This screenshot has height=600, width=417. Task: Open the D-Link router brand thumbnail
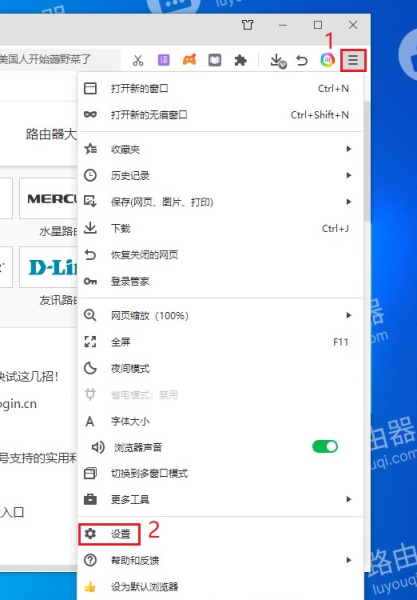pyautogui.click(x=49, y=267)
